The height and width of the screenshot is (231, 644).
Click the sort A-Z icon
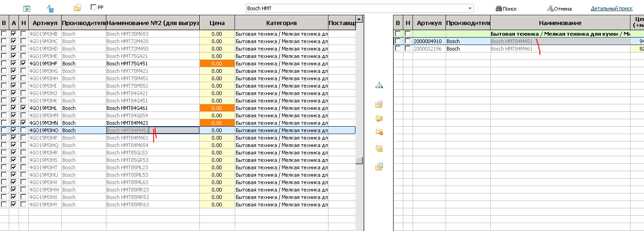click(x=51, y=8)
